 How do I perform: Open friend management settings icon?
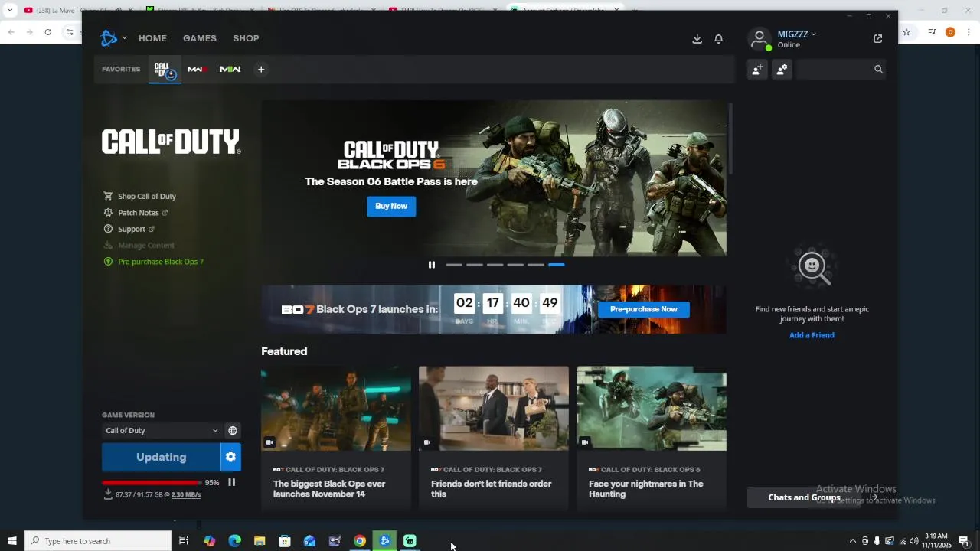[782, 70]
